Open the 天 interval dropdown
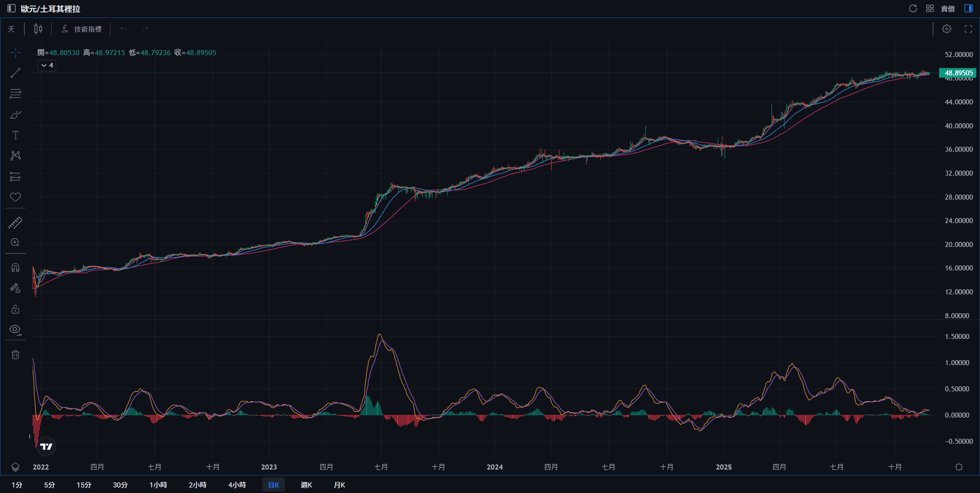 point(12,29)
